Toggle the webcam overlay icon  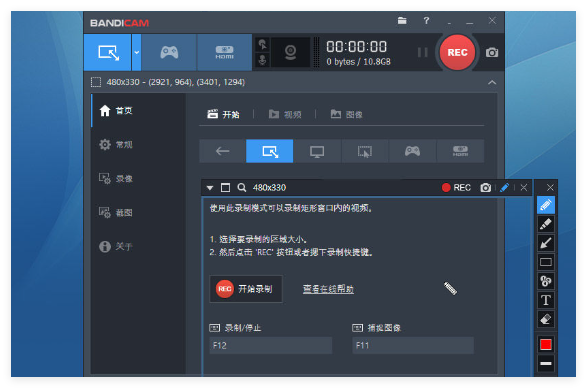290,52
